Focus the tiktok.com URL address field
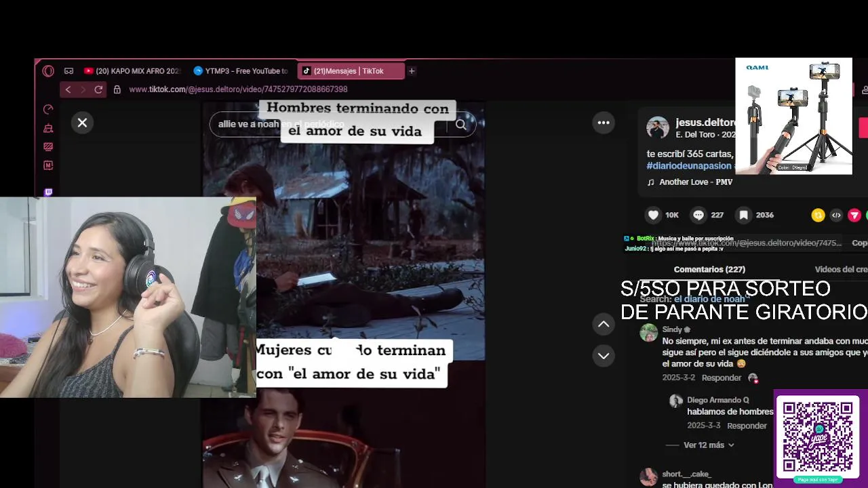 (x=238, y=89)
